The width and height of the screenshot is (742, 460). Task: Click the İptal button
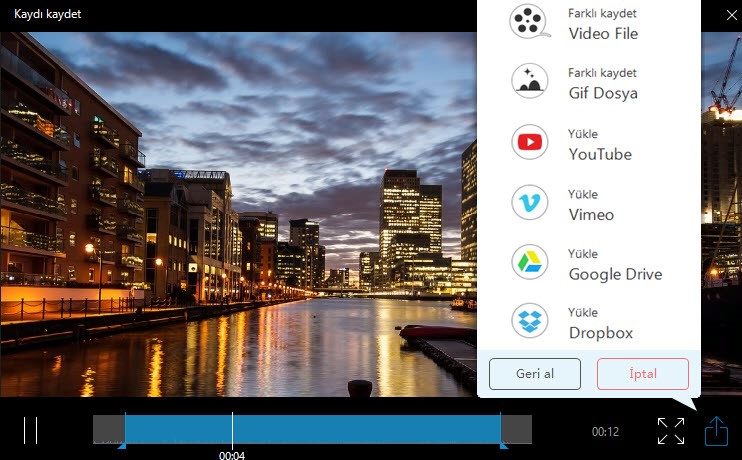pos(643,374)
